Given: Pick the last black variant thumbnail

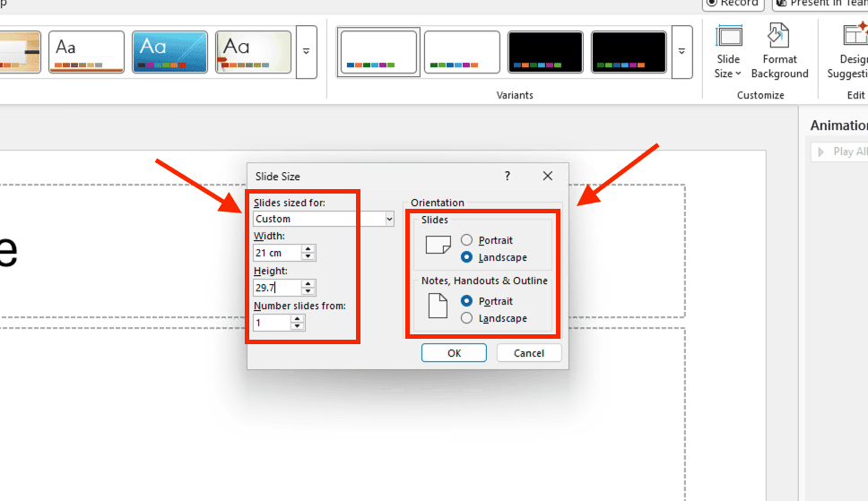Looking at the screenshot, I should pyautogui.click(x=629, y=52).
